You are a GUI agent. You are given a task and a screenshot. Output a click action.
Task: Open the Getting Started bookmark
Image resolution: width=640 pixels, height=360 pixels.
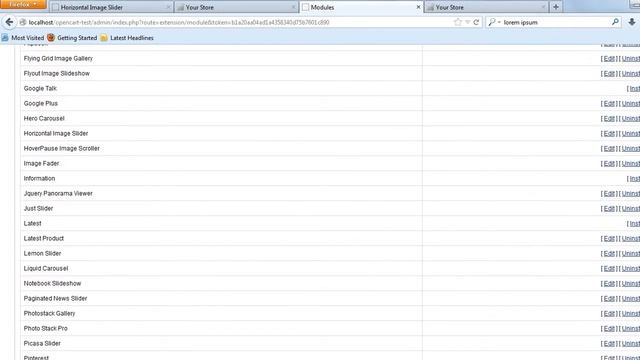pyautogui.click(x=72, y=38)
